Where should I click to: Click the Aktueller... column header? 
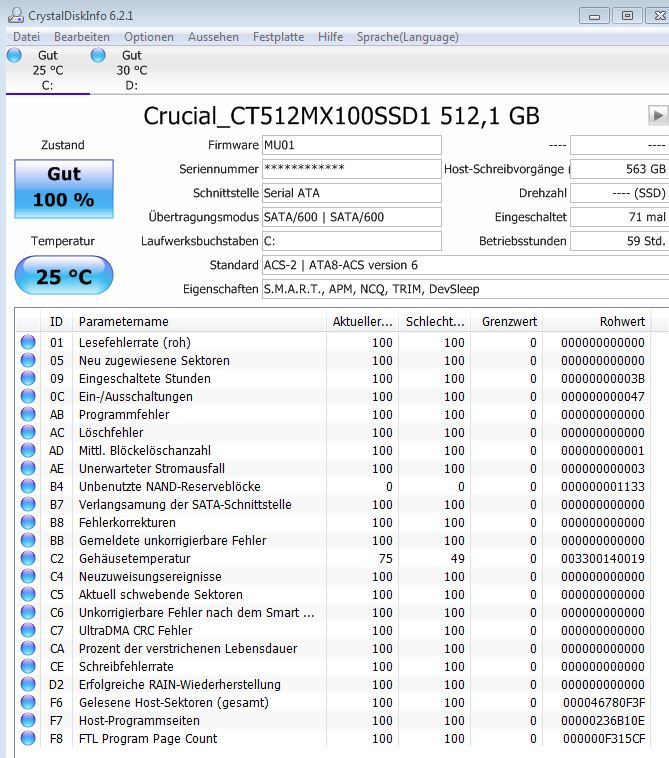pyautogui.click(x=362, y=321)
